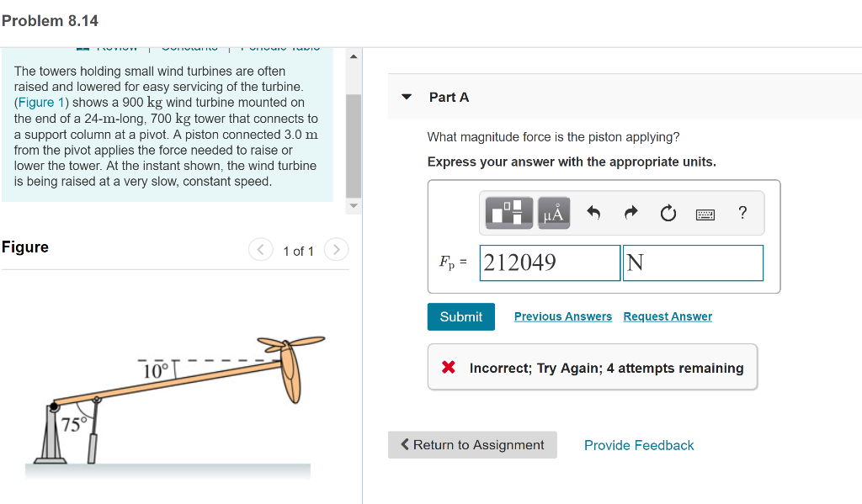Edit the Fp value input field
The width and height of the screenshot is (862, 504).
tap(548, 262)
